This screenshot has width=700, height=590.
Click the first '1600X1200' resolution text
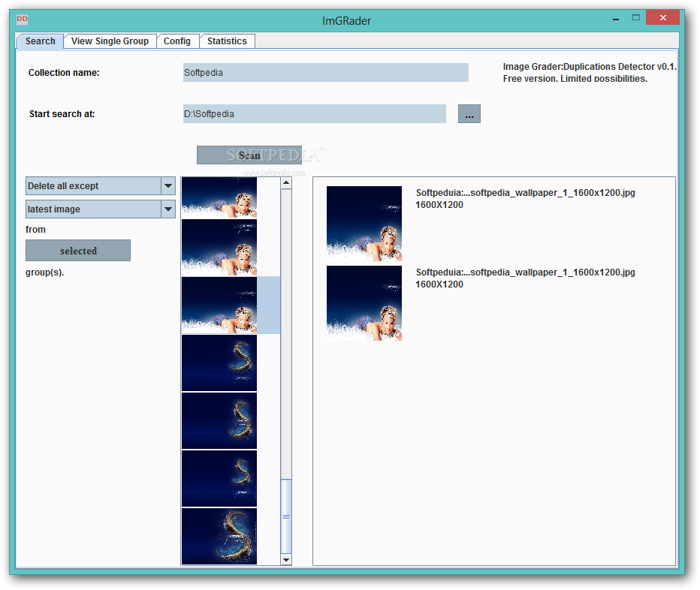tap(439, 205)
